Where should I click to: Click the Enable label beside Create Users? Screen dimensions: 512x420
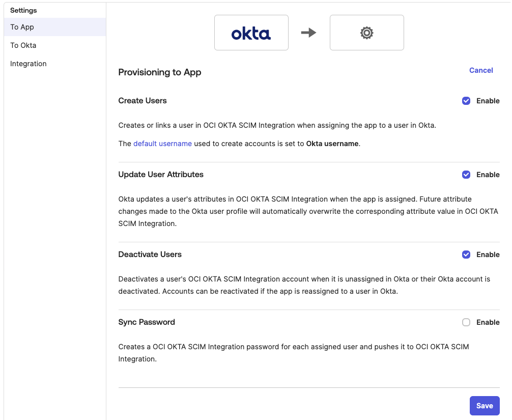pos(488,101)
